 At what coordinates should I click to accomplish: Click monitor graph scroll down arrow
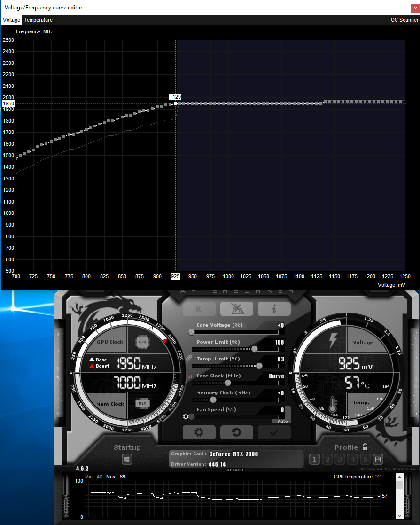(400, 515)
